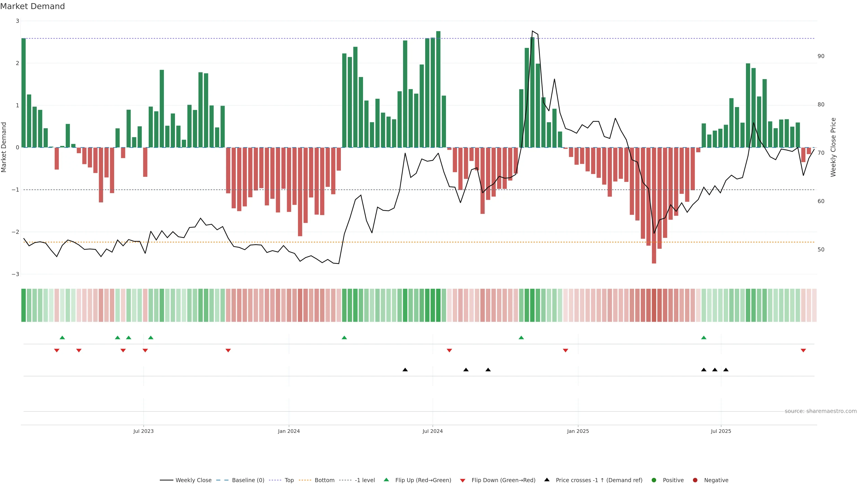Click the first dark green heat strip cell
The width and height of the screenshot is (868, 488).
point(24,305)
